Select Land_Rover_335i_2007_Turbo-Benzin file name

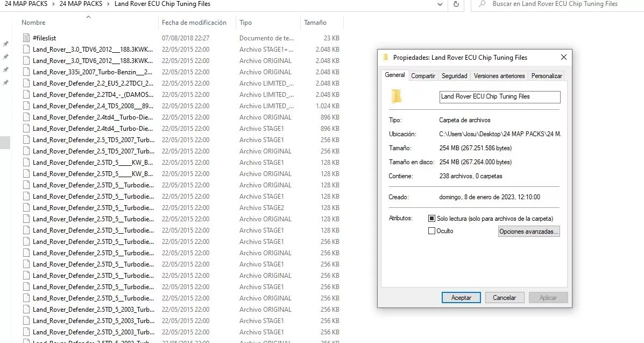pyautogui.click(x=93, y=72)
